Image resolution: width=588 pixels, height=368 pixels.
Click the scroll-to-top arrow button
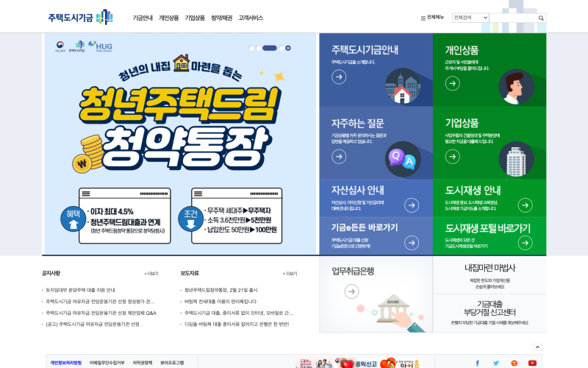(537, 347)
